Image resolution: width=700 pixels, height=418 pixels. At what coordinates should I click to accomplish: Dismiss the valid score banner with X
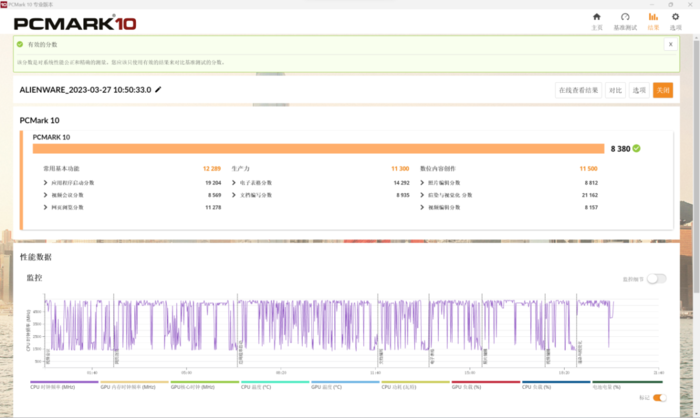(671, 44)
